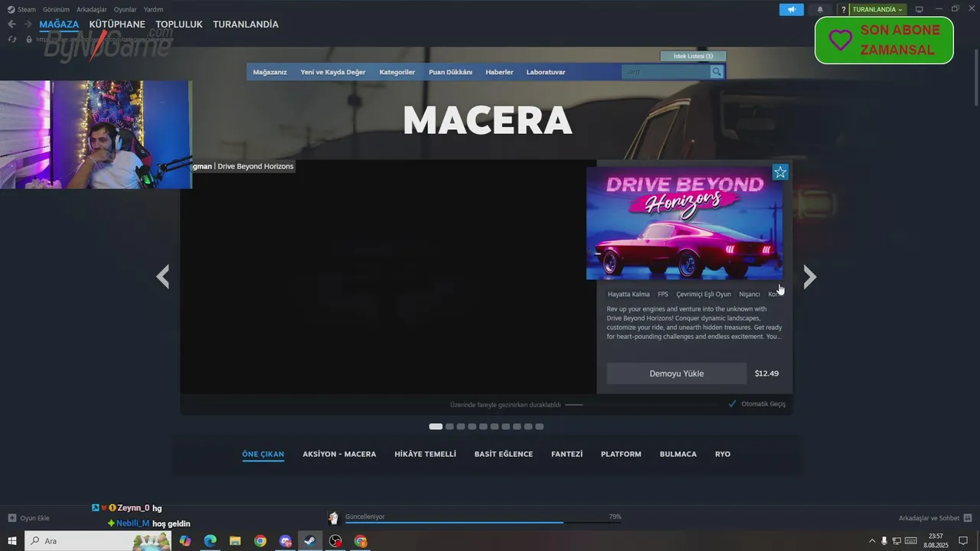
Task: Show previous featured game in carousel
Action: 162,276
